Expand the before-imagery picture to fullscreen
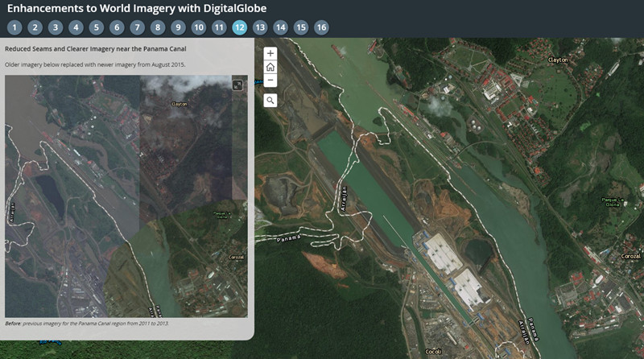Viewport: 644px width, 359px height. (237, 85)
